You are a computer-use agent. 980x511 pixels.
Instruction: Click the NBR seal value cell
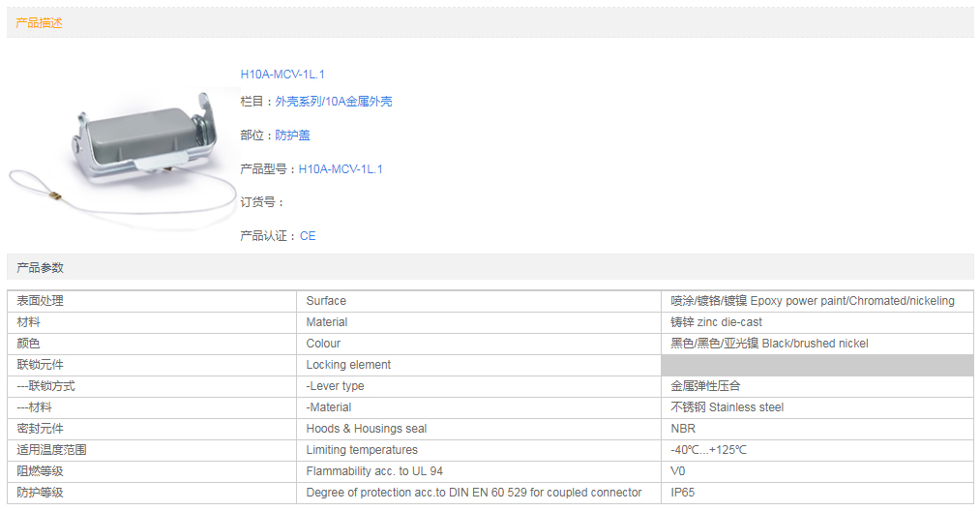tap(683, 429)
